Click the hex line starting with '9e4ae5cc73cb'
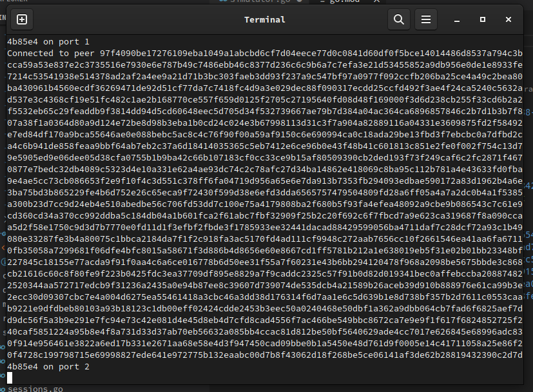 (265, 181)
